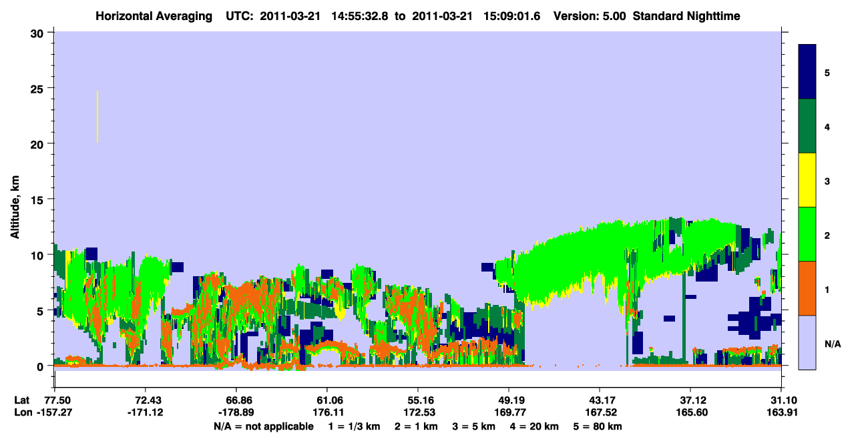Click the 'N/A = not applicable' legend text
The image size is (868, 445).
click(x=263, y=426)
